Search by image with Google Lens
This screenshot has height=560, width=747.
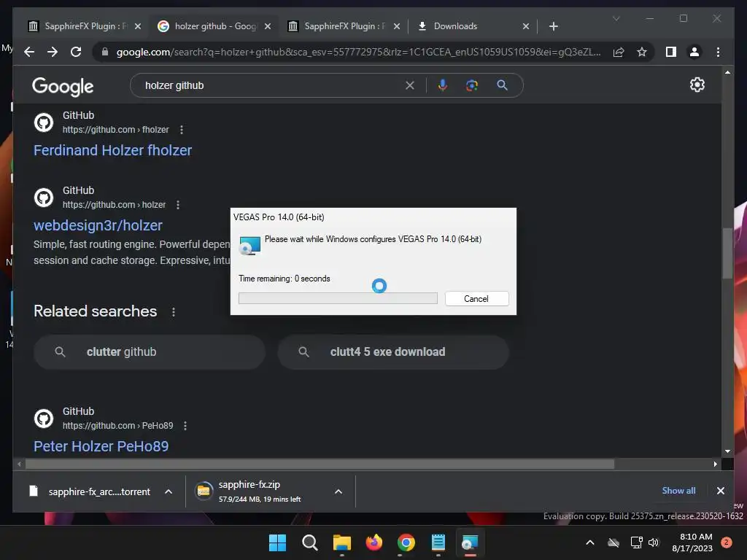(472, 85)
